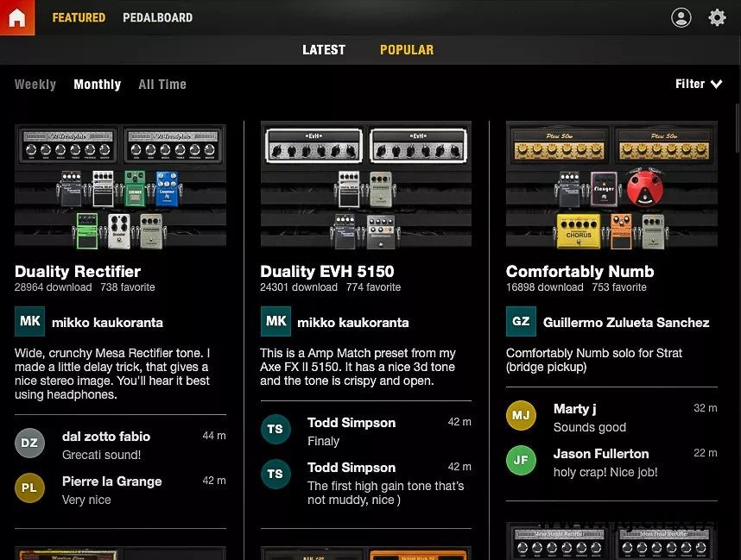Click Pierre la Grange's PL avatar
The width and height of the screenshot is (741, 560).
[x=29, y=488]
